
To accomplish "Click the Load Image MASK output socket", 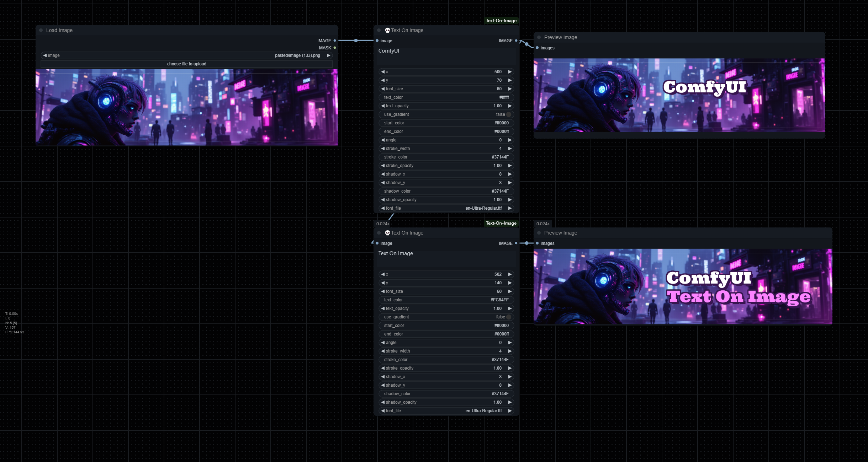I will coord(334,48).
